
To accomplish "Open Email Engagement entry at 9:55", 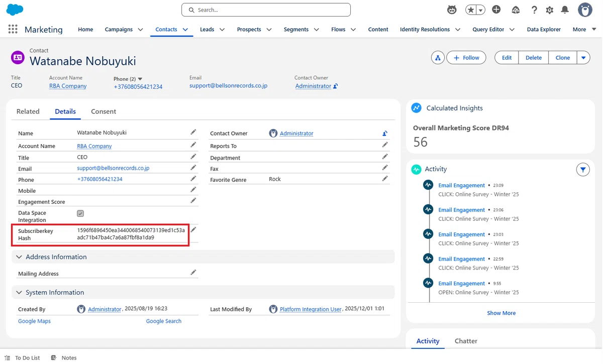I will click(461, 284).
